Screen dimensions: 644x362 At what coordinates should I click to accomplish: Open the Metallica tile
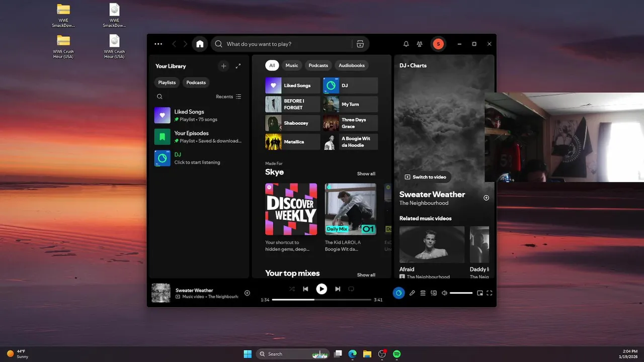[x=293, y=142]
